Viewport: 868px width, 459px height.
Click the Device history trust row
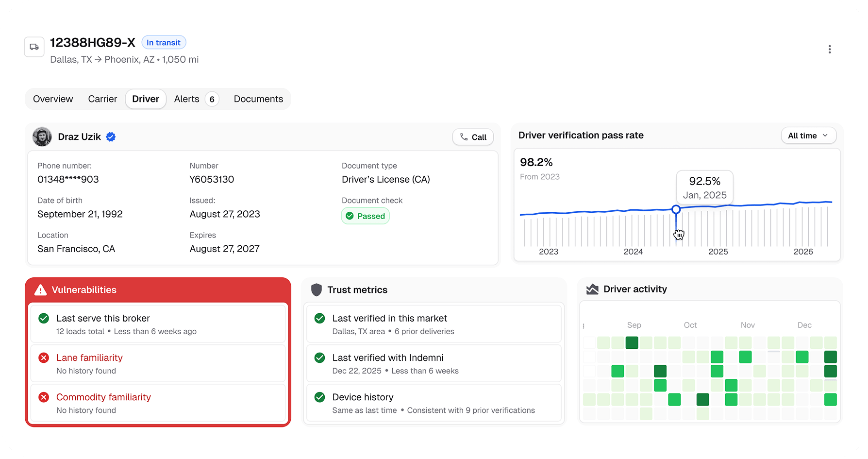434,403
